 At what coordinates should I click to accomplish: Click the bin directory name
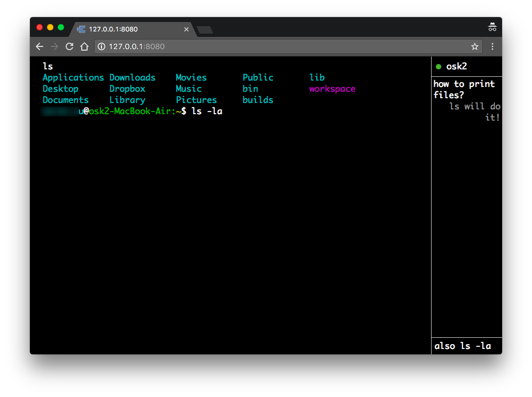tap(251, 89)
